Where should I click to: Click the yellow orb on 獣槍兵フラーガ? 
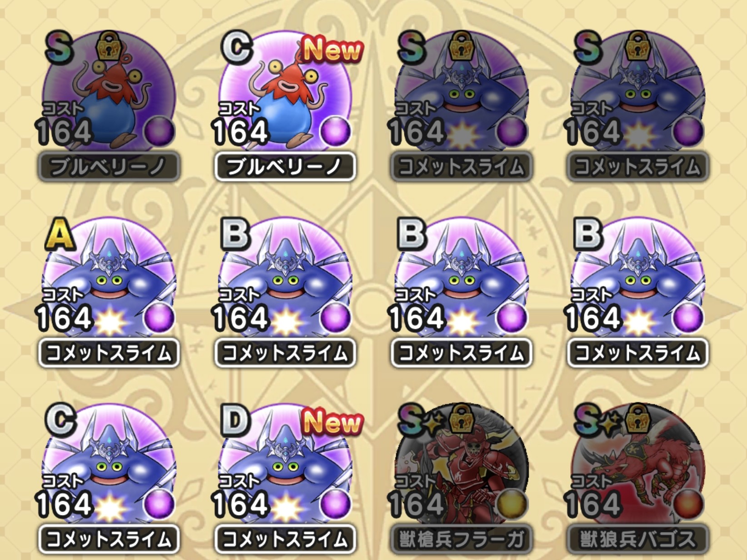512,504
